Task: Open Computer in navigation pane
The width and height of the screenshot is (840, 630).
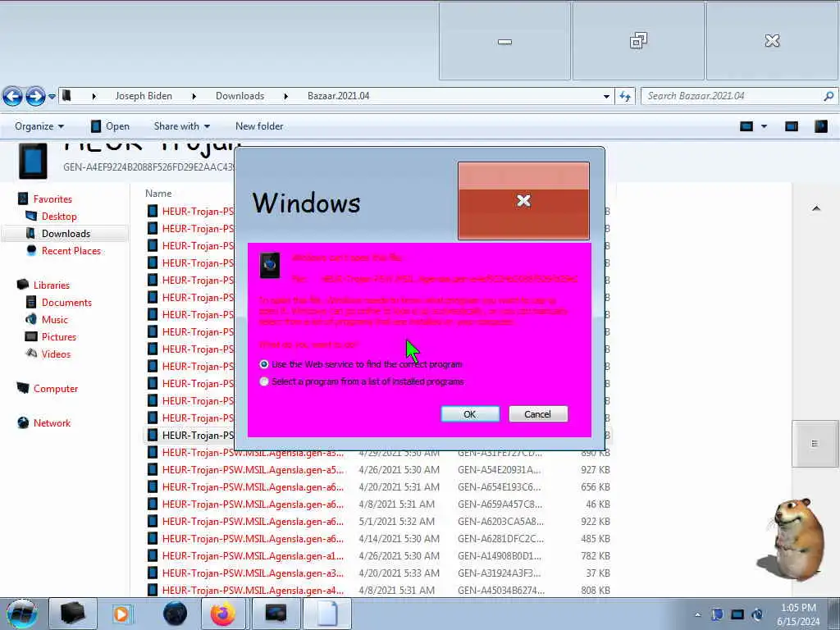Action: pos(55,388)
